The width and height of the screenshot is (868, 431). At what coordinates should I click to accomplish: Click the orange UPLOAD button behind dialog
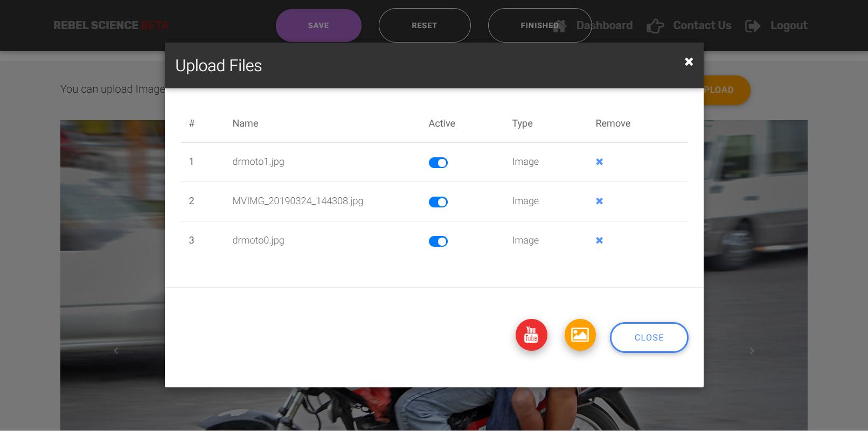point(726,90)
